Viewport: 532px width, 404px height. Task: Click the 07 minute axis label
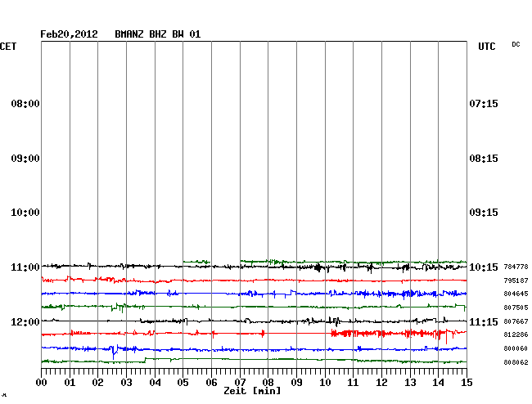tap(240, 383)
